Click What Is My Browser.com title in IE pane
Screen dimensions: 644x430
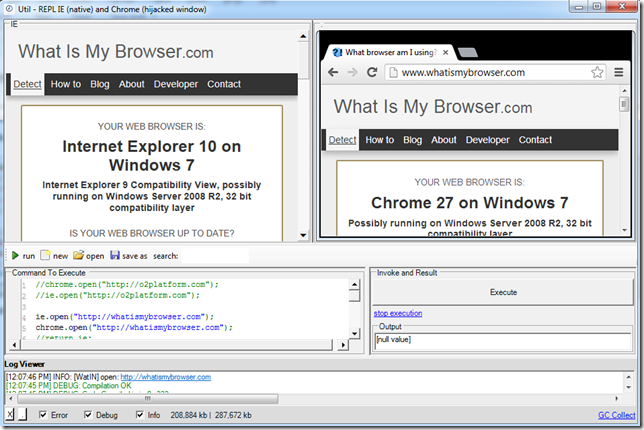(x=116, y=52)
